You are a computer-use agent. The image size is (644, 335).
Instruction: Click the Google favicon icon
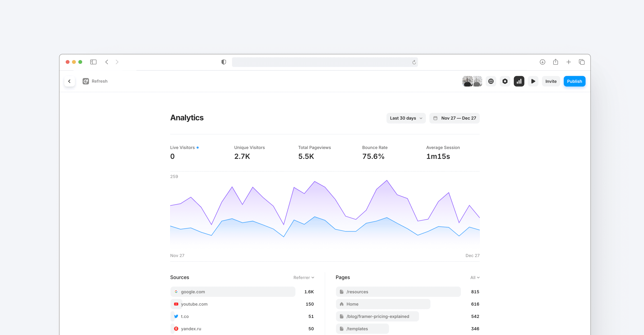[176, 292]
